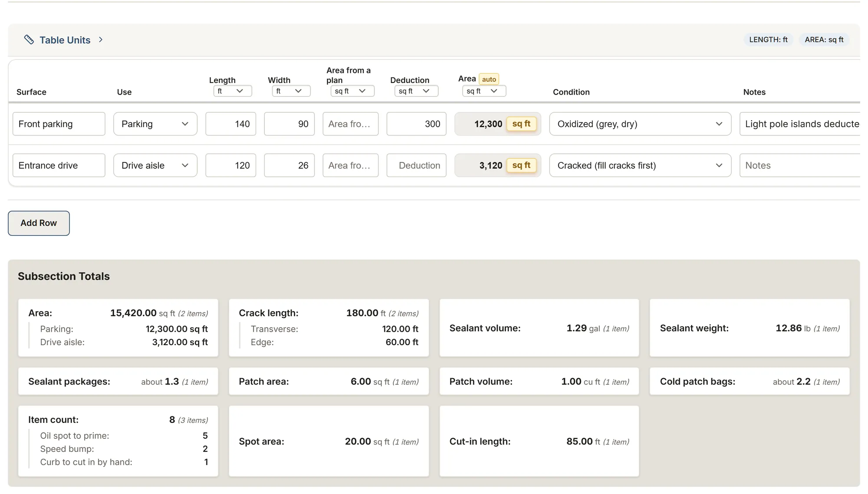Click the sq ft badge beside 12,300
This screenshot has height=494, width=868.
(521, 124)
